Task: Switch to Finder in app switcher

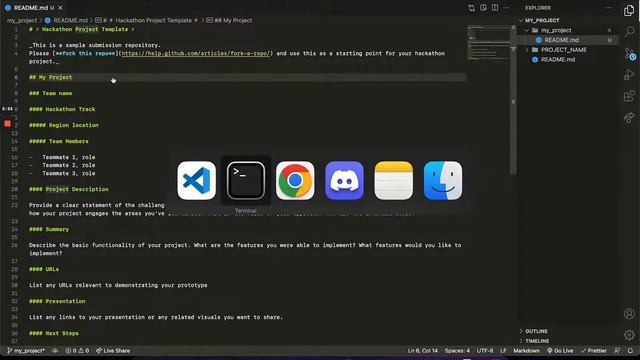Action: [443, 180]
